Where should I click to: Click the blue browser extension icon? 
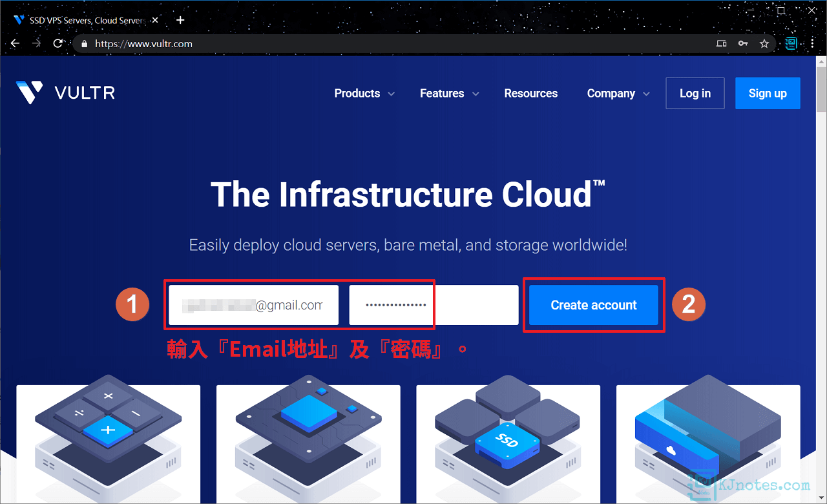(791, 44)
